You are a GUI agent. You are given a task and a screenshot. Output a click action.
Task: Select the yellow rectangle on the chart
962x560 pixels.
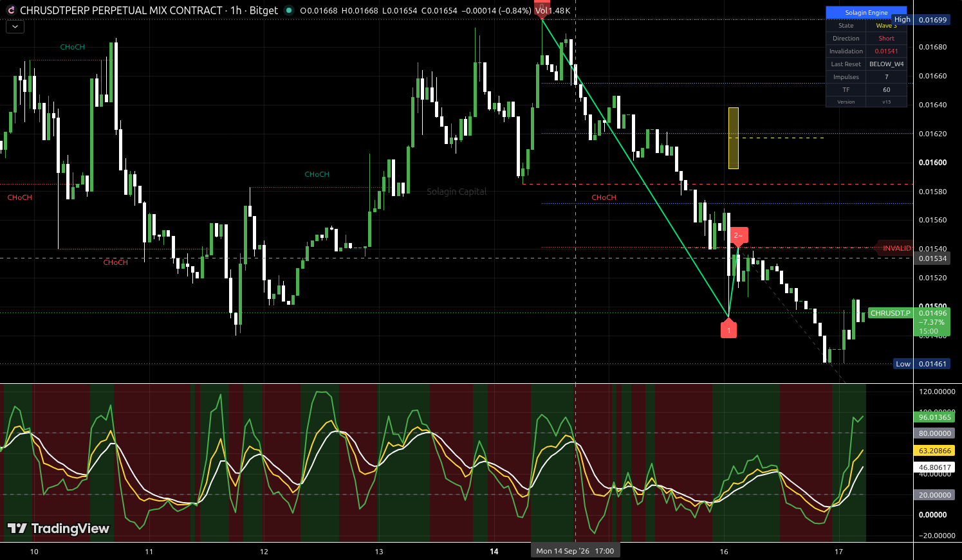coord(734,138)
